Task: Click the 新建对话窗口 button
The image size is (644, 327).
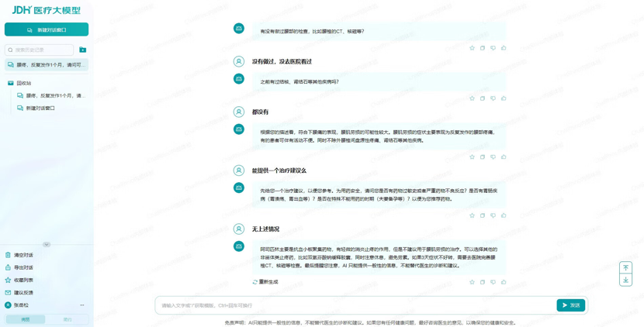Action: point(47,29)
